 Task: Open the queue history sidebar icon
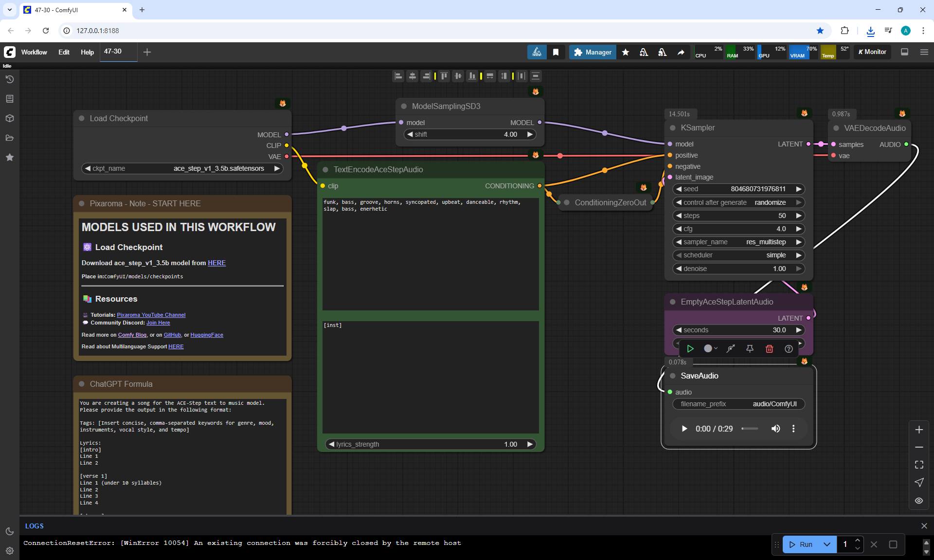pos(10,79)
